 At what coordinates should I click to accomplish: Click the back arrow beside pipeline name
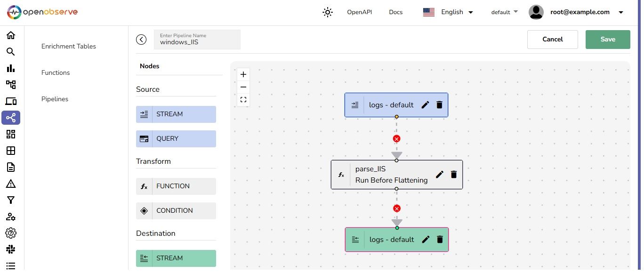141,40
